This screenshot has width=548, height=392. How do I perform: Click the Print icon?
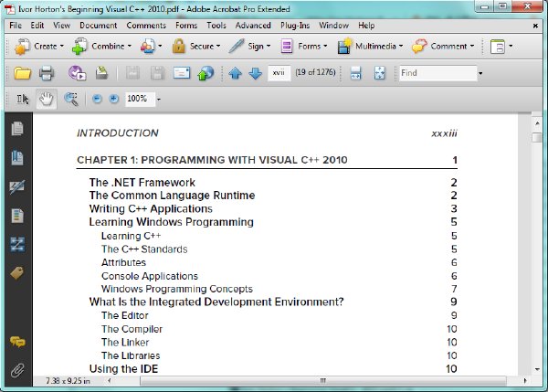click(x=47, y=73)
